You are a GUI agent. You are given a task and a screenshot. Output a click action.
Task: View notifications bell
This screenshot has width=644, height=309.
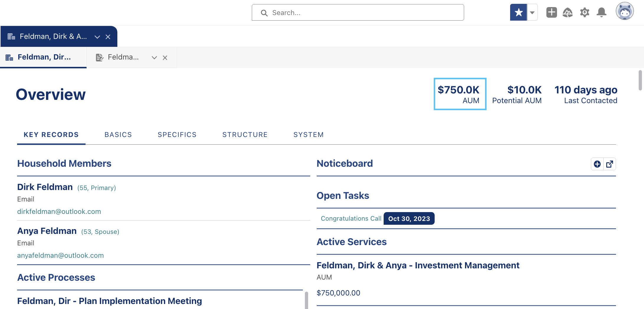tap(602, 12)
